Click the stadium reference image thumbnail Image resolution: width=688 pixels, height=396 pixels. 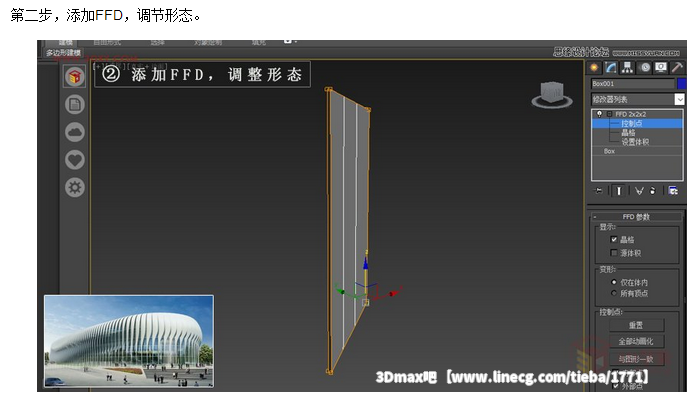click(x=129, y=341)
